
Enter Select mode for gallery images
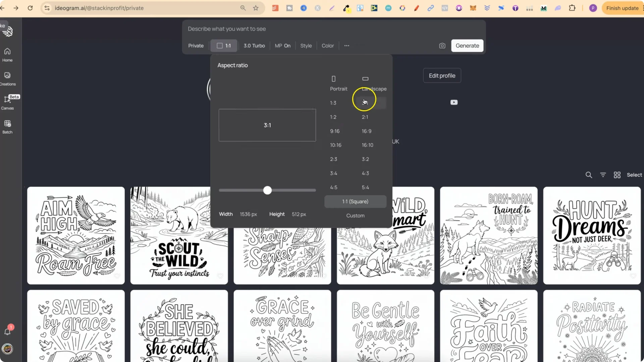point(634,175)
